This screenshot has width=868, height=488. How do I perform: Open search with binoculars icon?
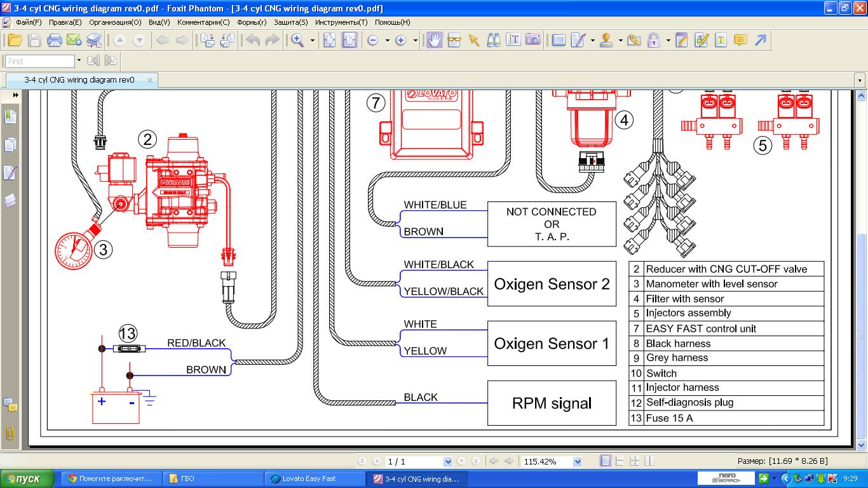[x=494, y=40]
